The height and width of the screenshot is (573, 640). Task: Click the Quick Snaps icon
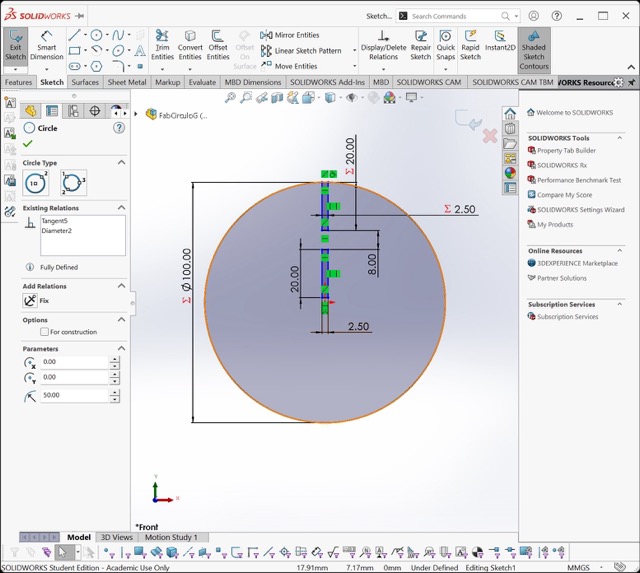click(445, 47)
